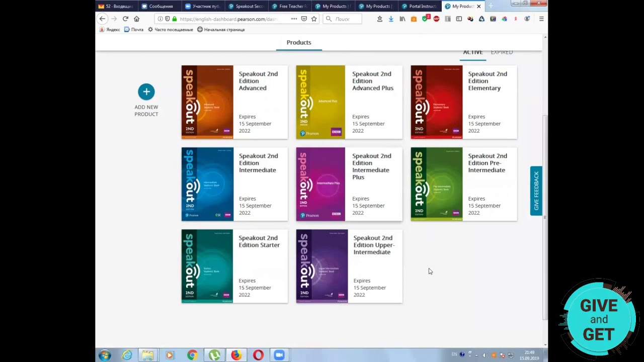Go back with the browser back arrow
The width and height of the screenshot is (644, 362).
(102, 19)
